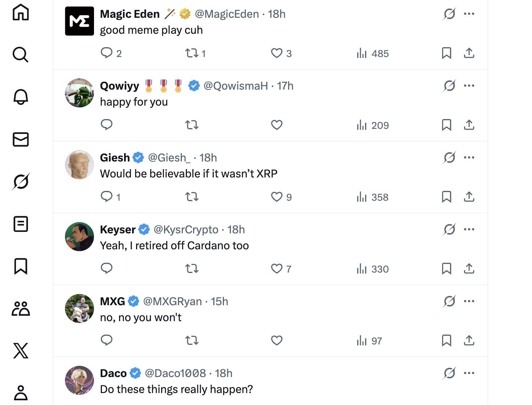Repost the Magic Eden reply
Screen dimensions: 532x405
(x=192, y=53)
